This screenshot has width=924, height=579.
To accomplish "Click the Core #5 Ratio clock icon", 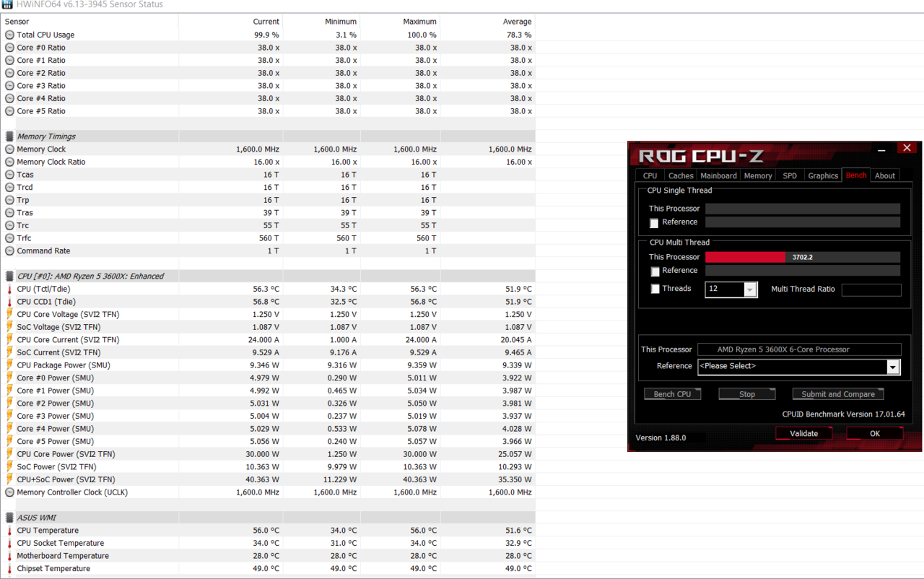I will click(9, 111).
